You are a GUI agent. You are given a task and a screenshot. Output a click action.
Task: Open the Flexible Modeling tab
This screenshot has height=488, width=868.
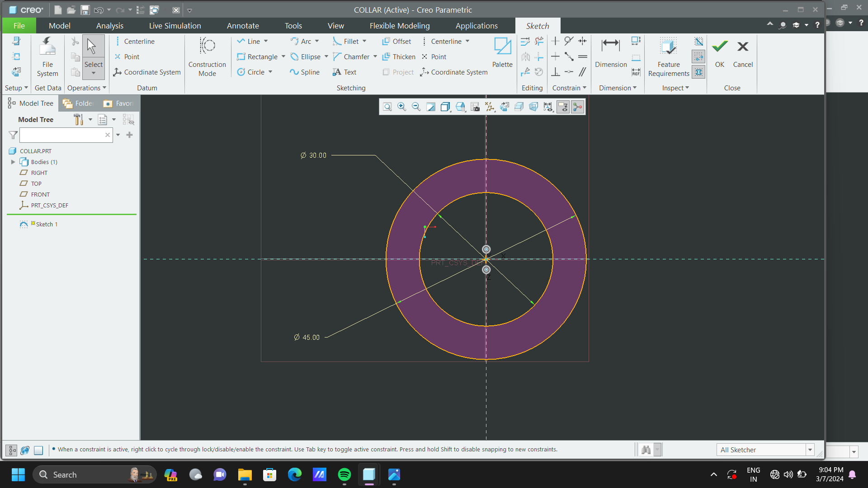[x=400, y=26]
